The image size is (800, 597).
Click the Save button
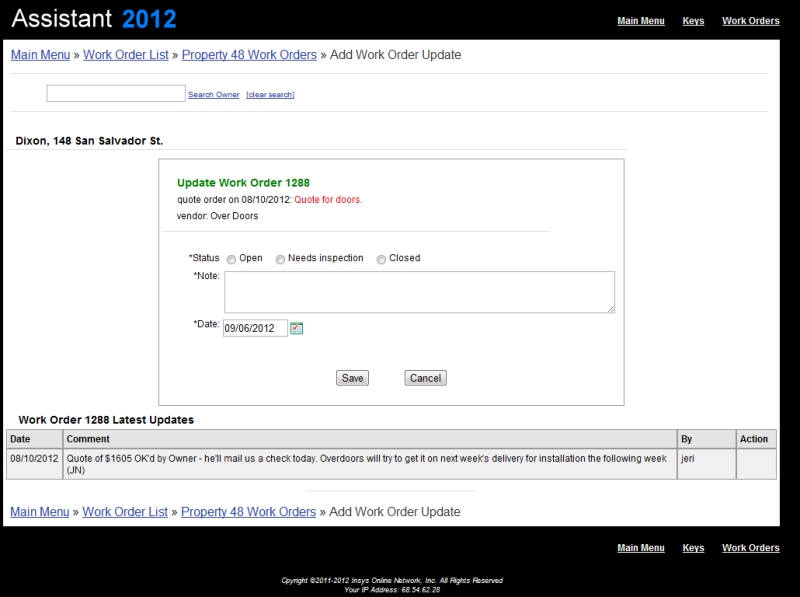pos(353,378)
